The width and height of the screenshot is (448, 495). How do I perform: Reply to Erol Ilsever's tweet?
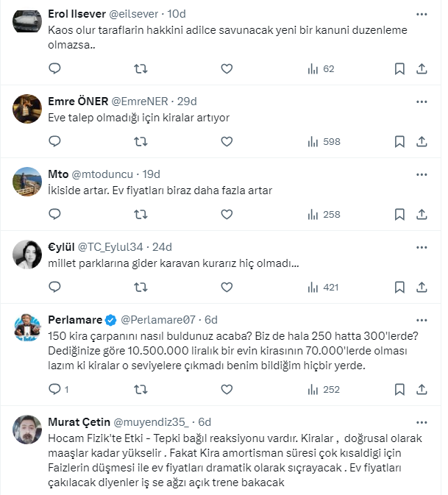click(54, 68)
